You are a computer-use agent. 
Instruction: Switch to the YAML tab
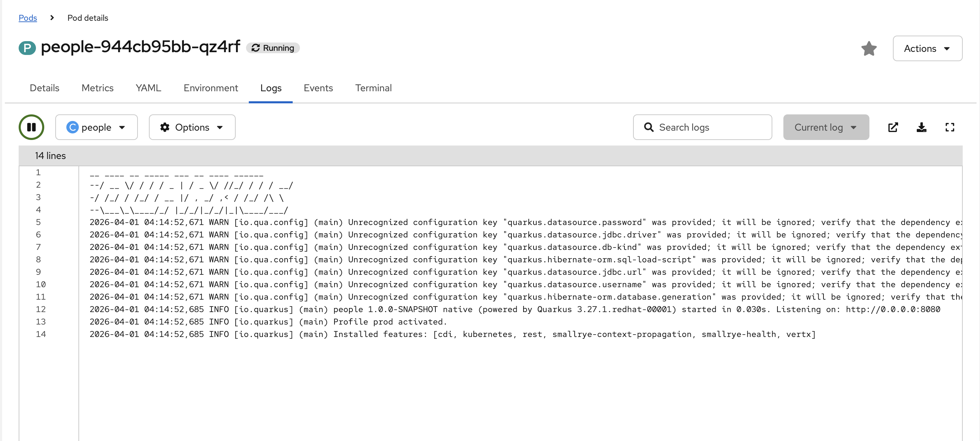[x=148, y=88]
